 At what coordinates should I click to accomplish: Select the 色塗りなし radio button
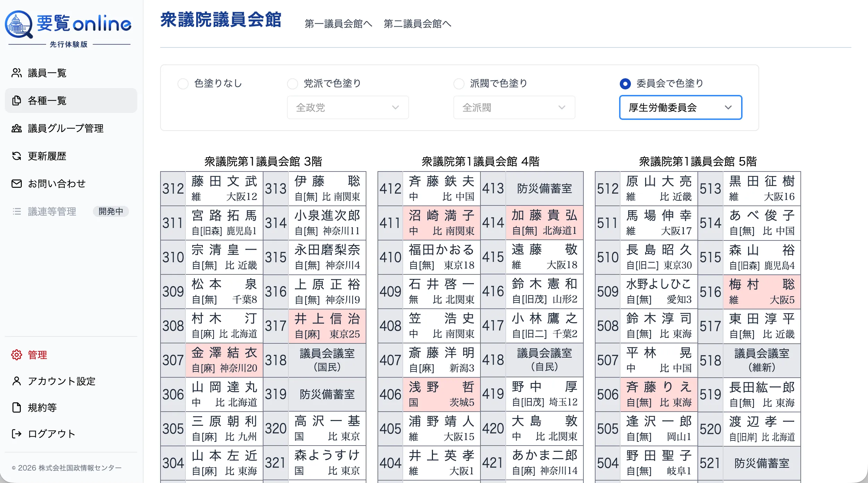(183, 84)
